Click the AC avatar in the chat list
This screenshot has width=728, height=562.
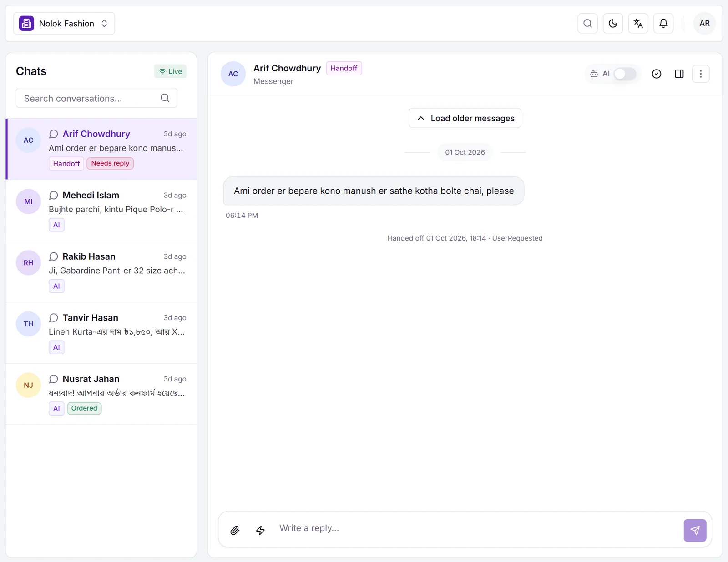click(28, 140)
